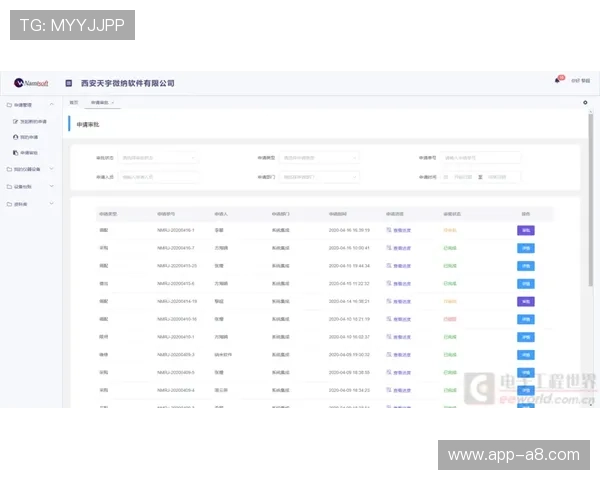Open the 审批状态 filter dropdown

(x=158, y=158)
